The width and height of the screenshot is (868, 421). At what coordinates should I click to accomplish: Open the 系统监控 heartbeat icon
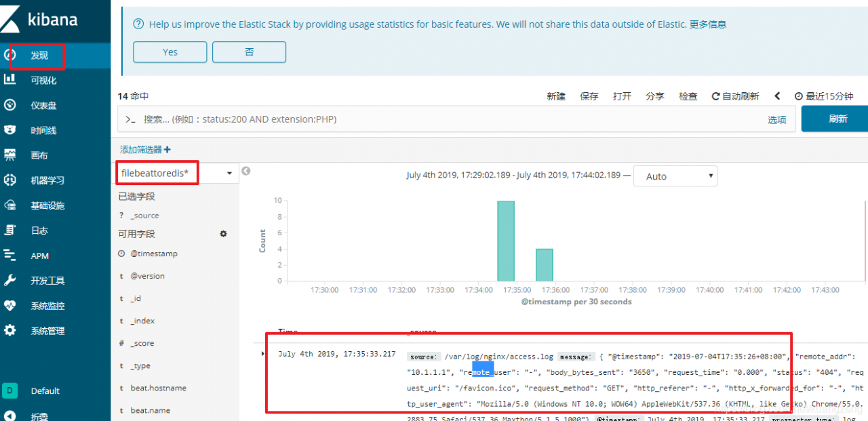click(9, 306)
